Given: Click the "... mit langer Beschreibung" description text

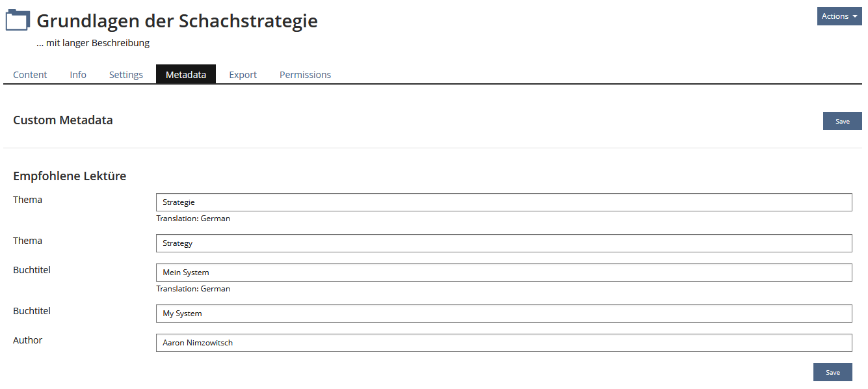Looking at the screenshot, I should (x=93, y=43).
